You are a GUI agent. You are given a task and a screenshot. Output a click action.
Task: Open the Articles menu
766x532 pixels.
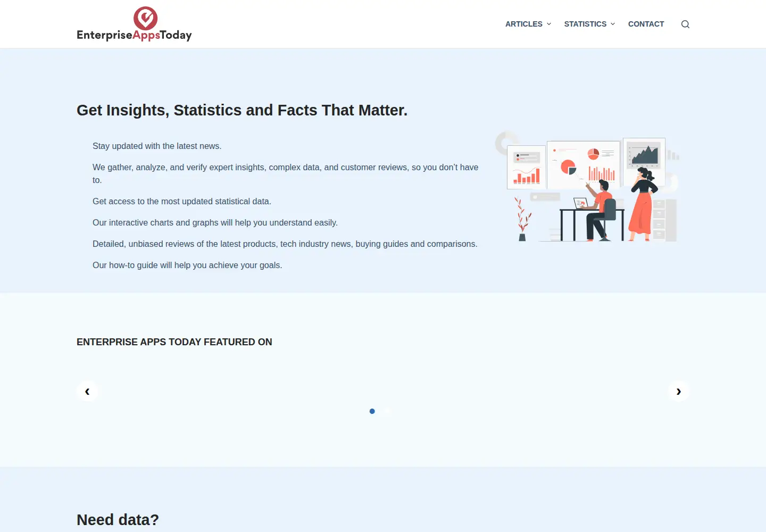coord(524,24)
